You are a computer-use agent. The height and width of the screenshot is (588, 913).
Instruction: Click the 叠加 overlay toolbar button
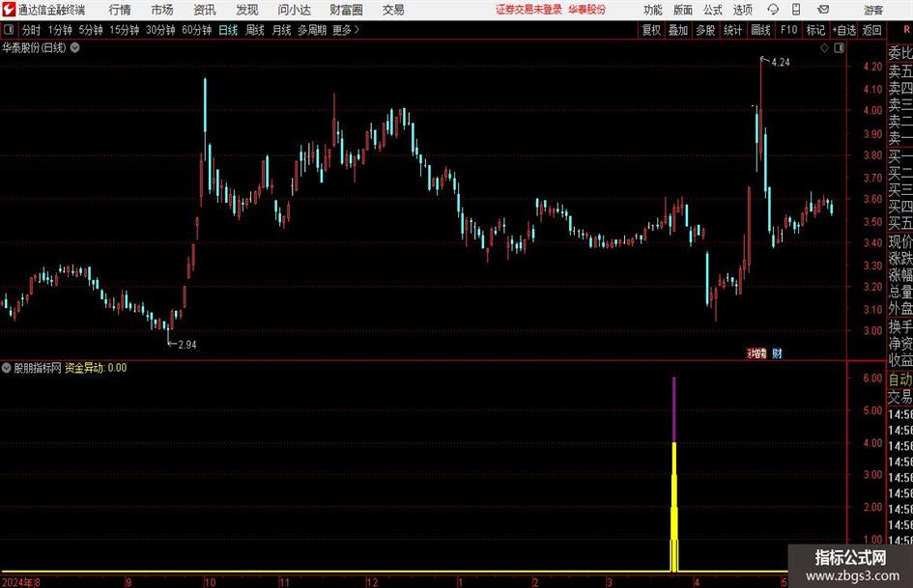[678, 30]
